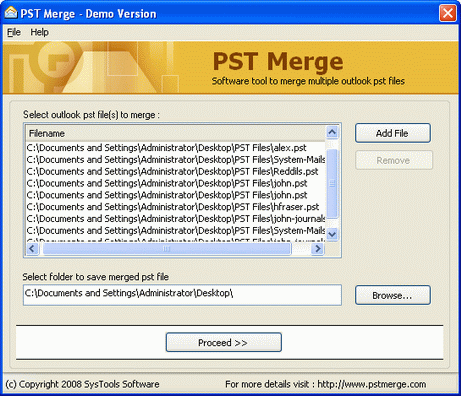Click the vertical scrollbar thumb in the file list

[332, 184]
